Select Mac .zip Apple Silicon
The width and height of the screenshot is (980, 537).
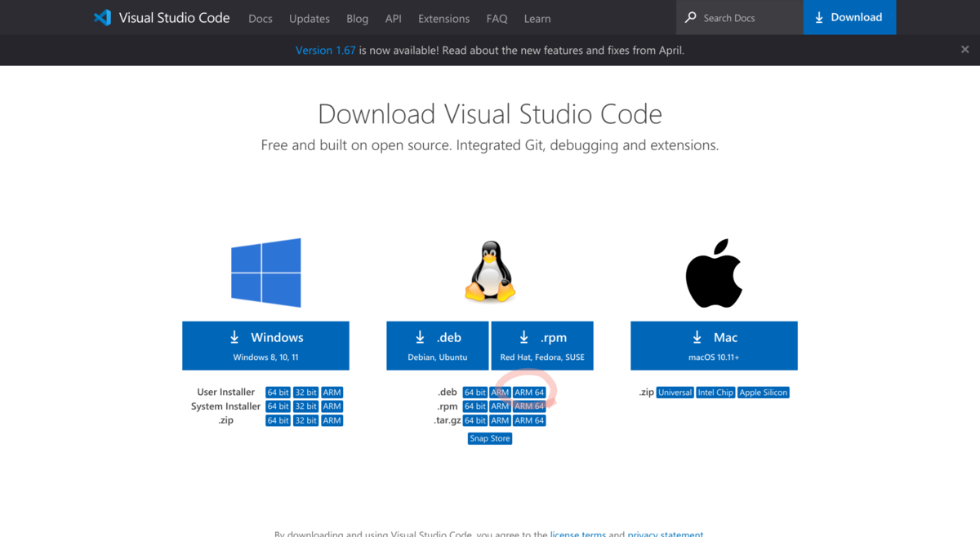coord(764,393)
